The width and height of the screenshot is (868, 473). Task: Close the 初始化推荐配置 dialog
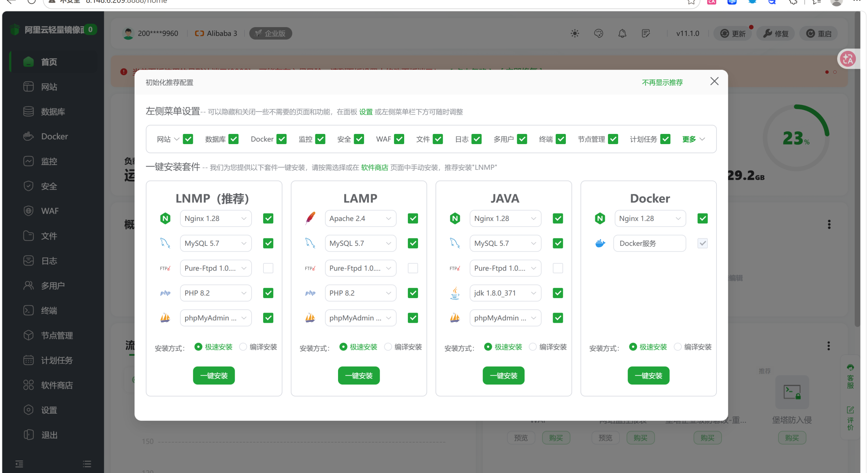coord(714,81)
